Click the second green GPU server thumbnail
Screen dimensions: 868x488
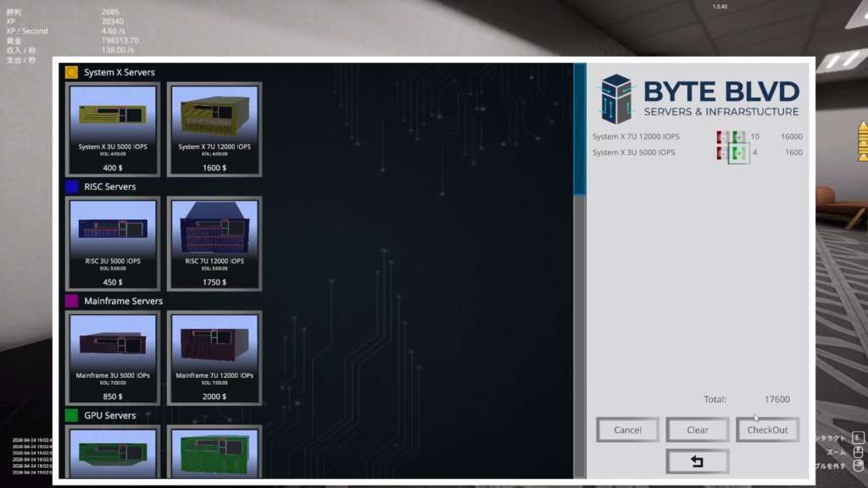[x=214, y=452]
